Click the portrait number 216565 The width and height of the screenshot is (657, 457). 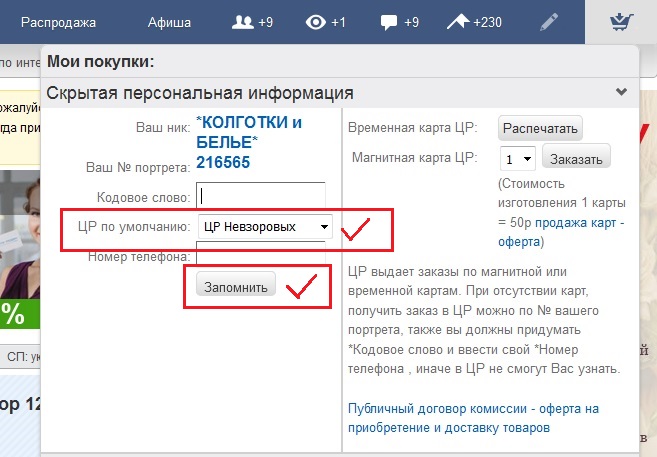pyautogui.click(x=222, y=162)
